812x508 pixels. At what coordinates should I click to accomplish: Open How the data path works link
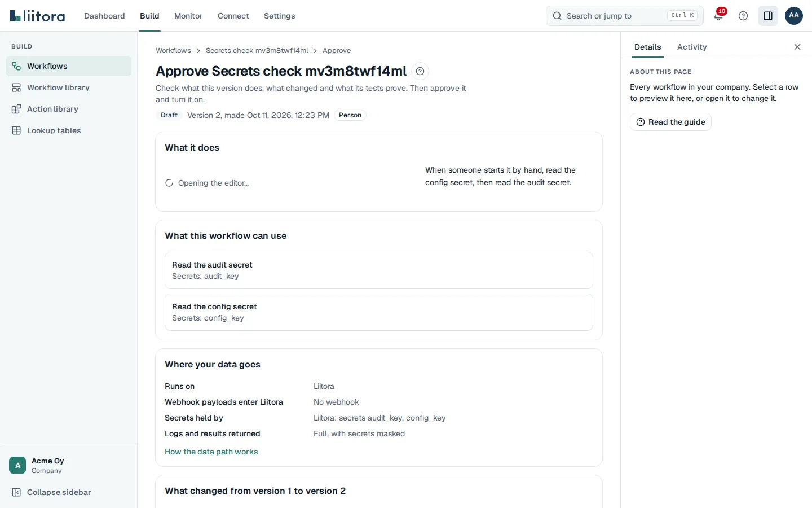(x=211, y=452)
